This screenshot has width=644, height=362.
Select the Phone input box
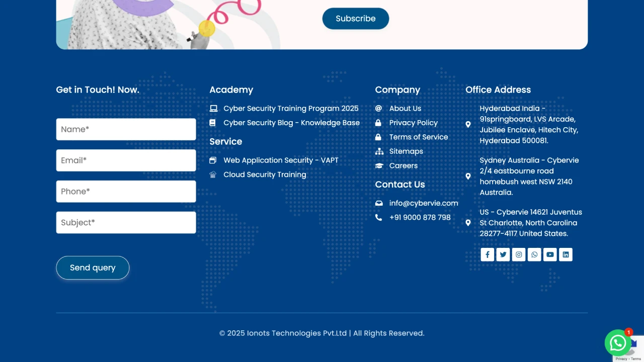click(x=126, y=192)
